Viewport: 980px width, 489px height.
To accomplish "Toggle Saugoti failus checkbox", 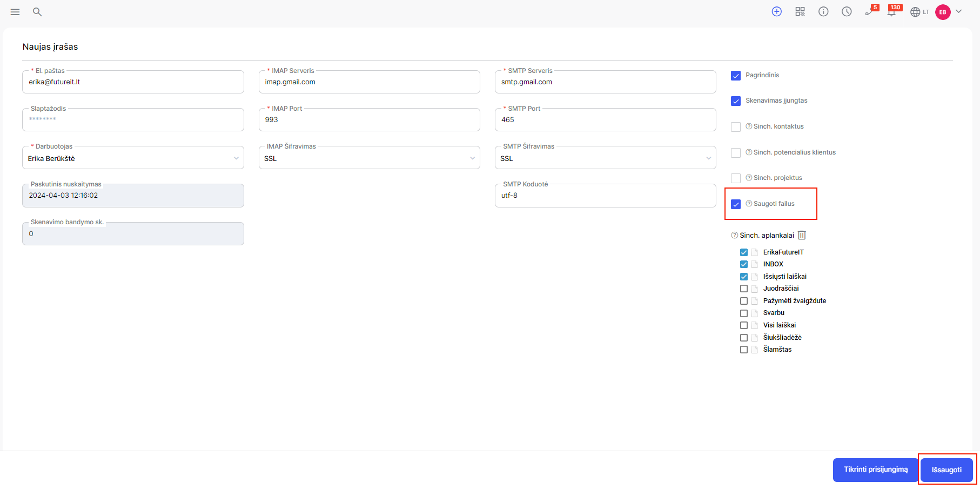I will [x=736, y=204].
